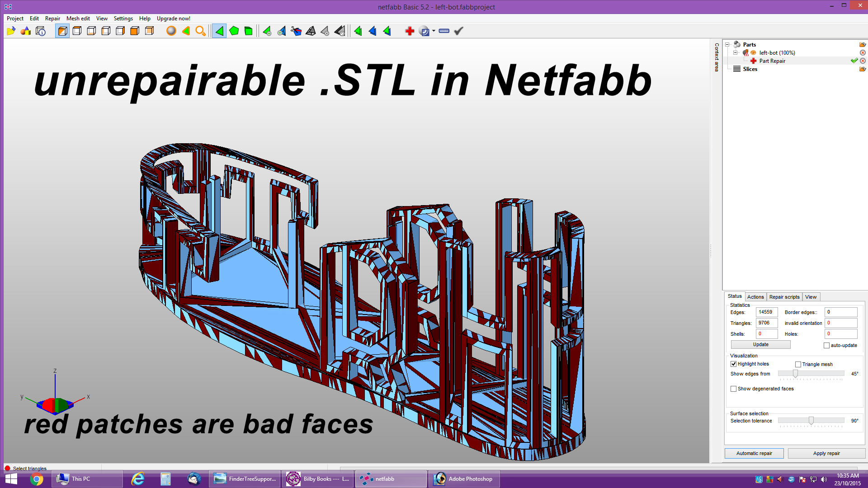The image size is (868, 488).
Task: Collapse the left-bot tree node
Action: [735, 53]
